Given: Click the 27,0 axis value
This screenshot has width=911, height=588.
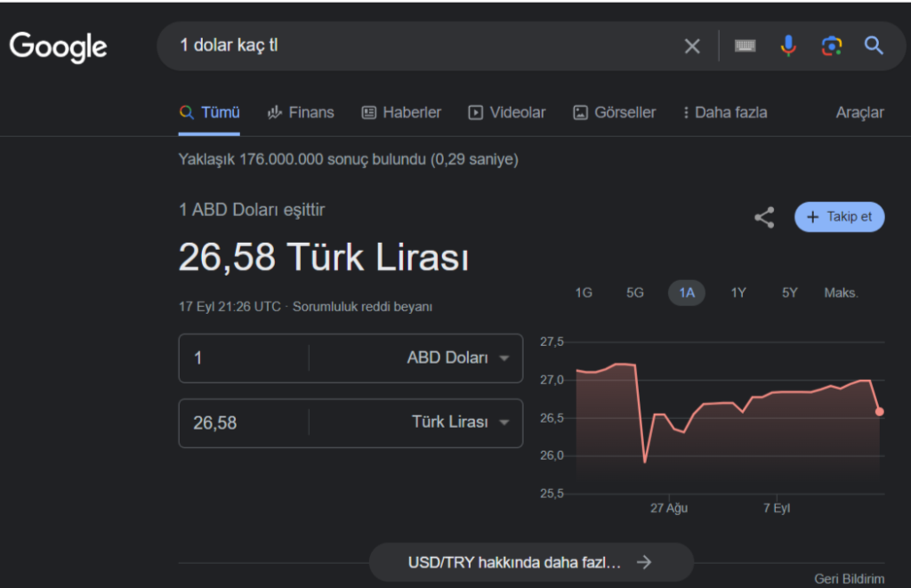Looking at the screenshot, I should 552,380.
